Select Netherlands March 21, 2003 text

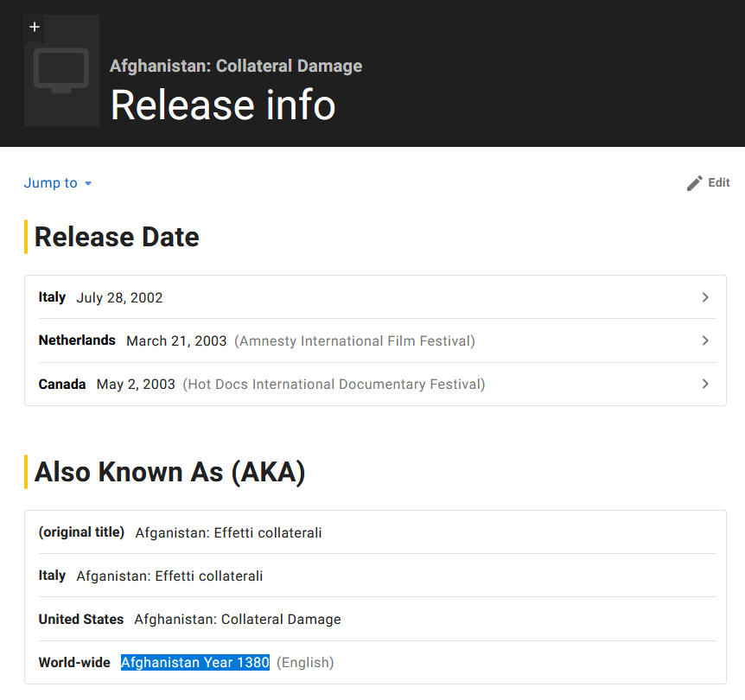[176, 340]
